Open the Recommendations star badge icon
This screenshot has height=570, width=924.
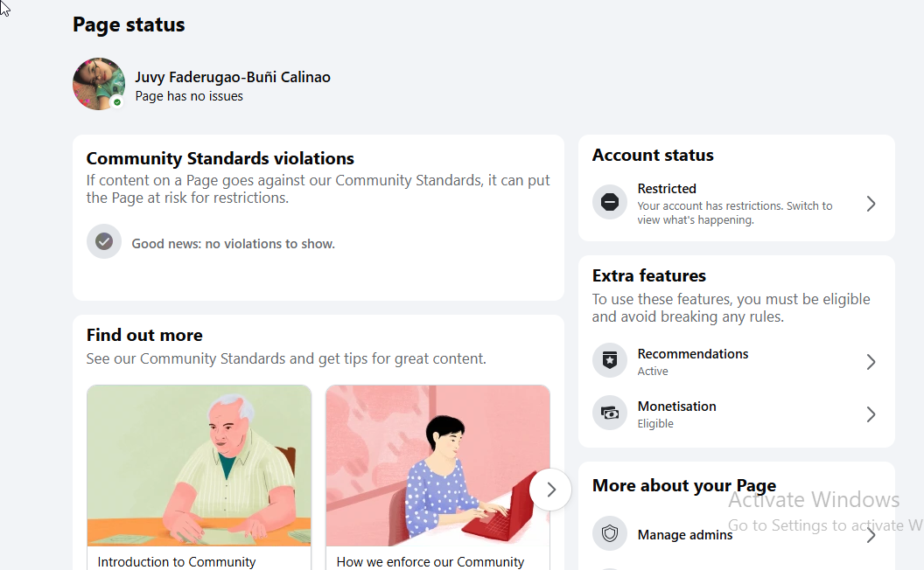609,360
